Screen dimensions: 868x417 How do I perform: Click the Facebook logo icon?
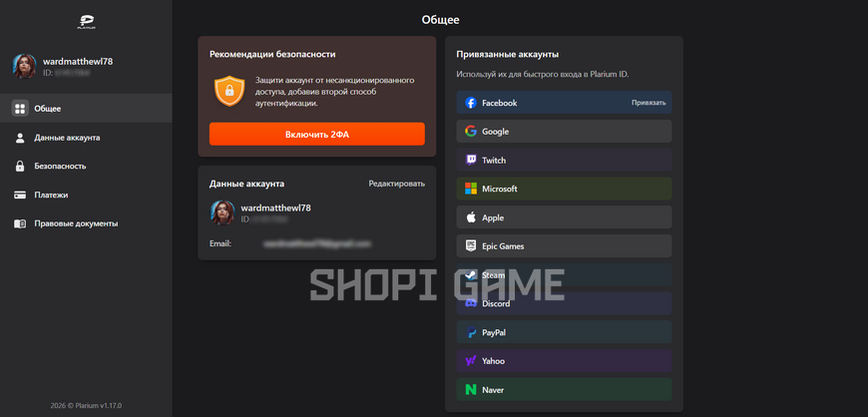(471, 103)
